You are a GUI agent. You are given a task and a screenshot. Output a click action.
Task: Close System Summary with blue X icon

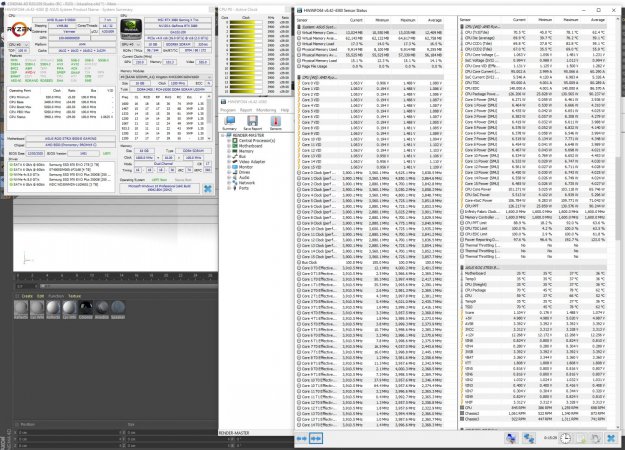[x=208, y=189]
